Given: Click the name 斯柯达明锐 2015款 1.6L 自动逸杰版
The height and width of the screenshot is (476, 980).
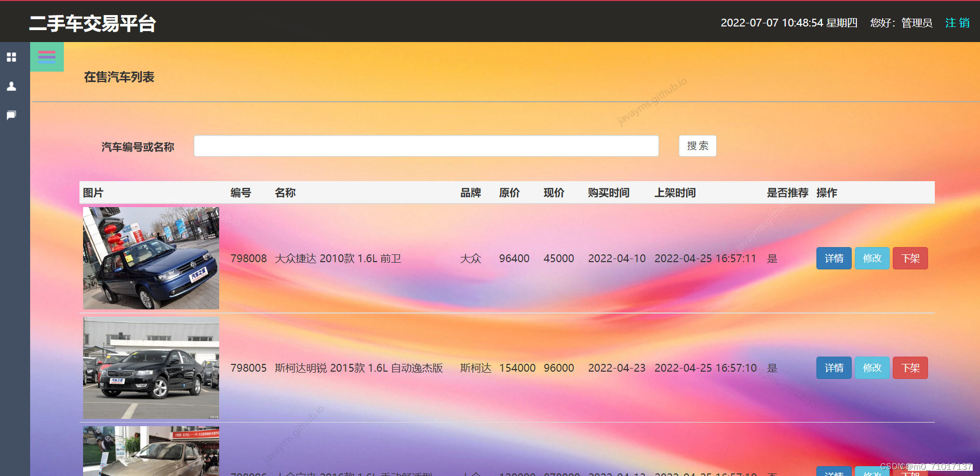Looking at the screenshot, I should (x=359, y=368).
